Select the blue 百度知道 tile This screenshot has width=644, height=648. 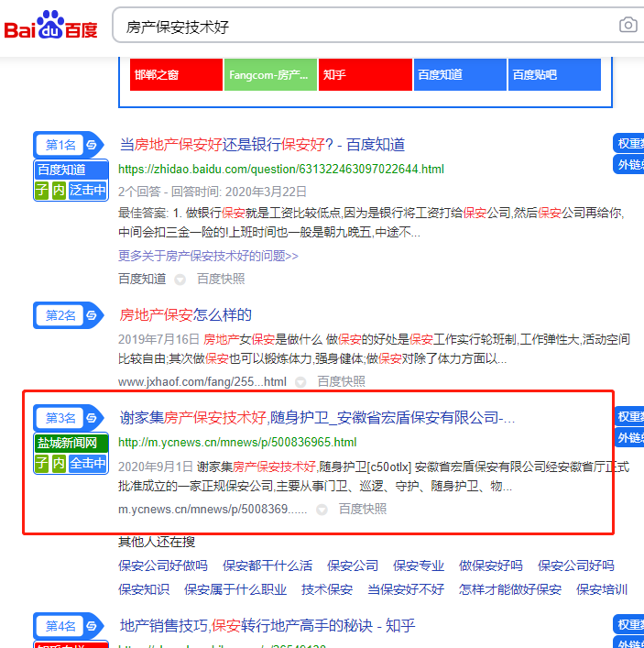[x=460, y=75]
